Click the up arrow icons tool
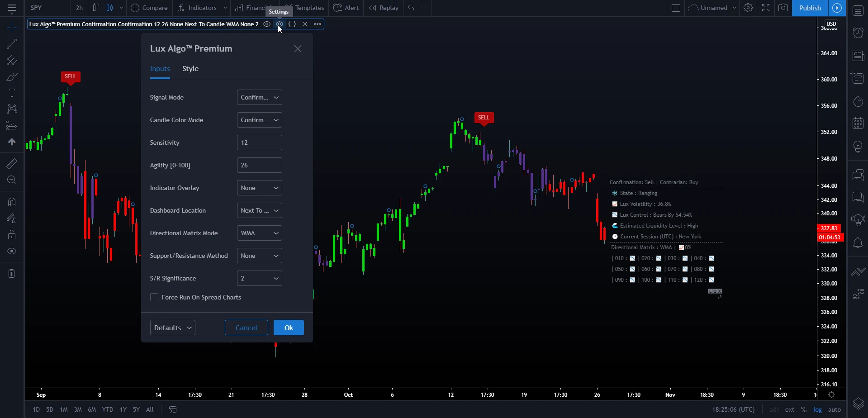Image resolution: width=868 pixels, height=418 pixels. 12,142
